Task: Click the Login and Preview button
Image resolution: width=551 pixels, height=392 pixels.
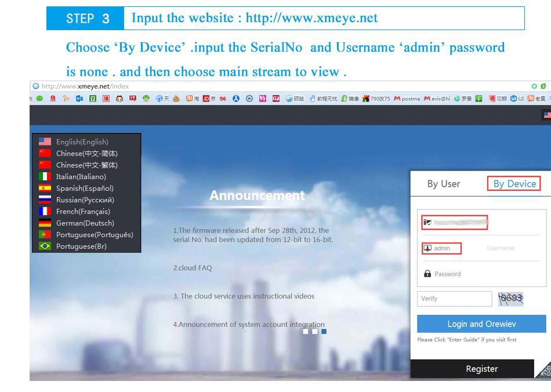Action: (x=481, y=324)
